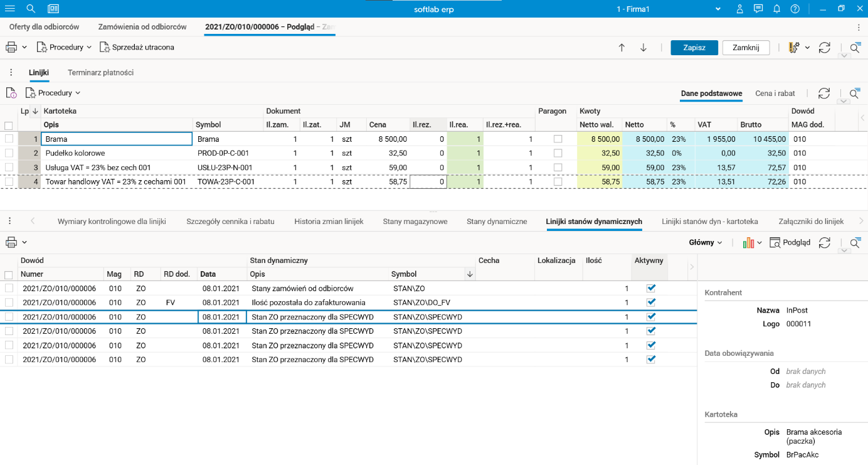Go to previous document with up arrow
This screenshot has height=465, width=868.
tap(622, 48)
